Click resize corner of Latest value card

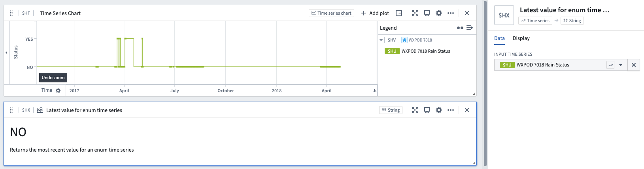(474, 163)
